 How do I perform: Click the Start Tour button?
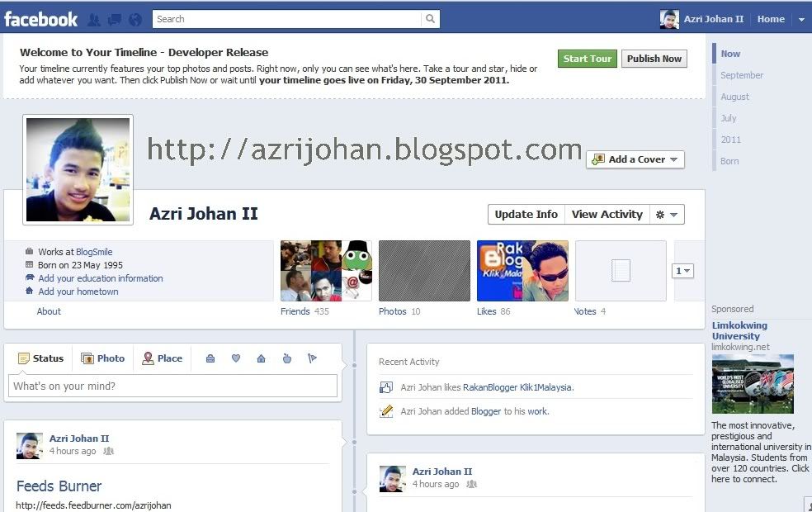(588, 59)
